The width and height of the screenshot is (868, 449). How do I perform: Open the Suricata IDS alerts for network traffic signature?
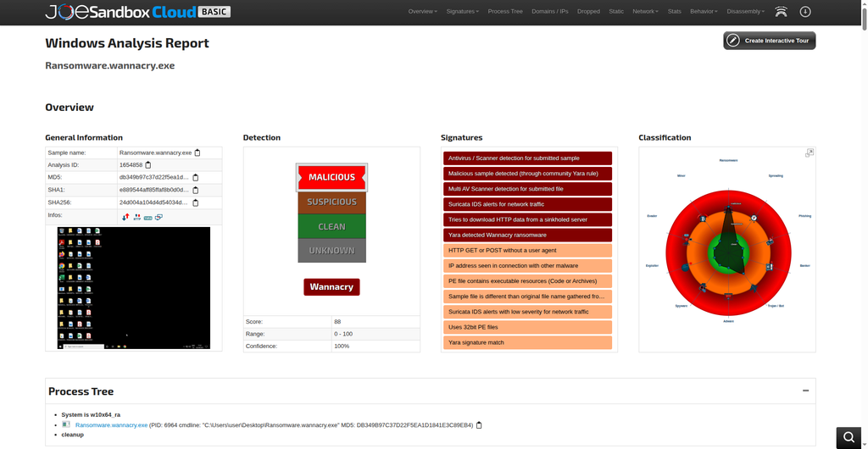[x=527, y=204]
